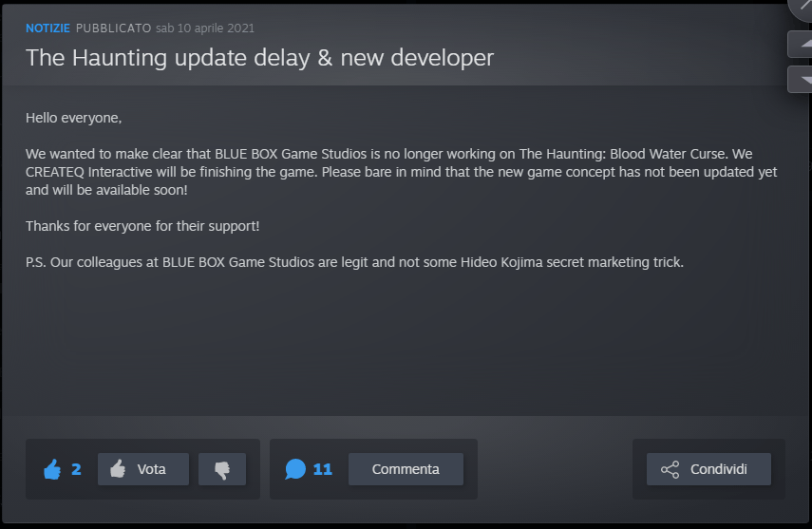The height and width of the screenshot is (529, 812).
Task: Upvote the post with Vota button
Action: pyautogui.click(x=143, y=469)
